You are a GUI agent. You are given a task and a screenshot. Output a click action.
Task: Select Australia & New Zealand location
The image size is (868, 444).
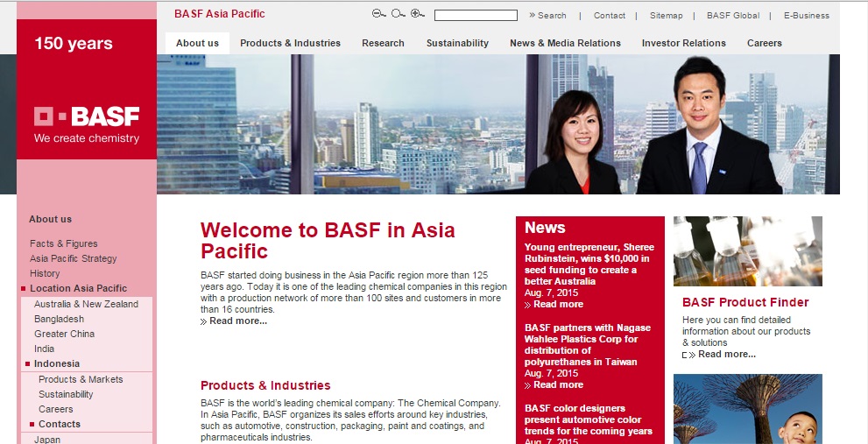tap(86, 304)
